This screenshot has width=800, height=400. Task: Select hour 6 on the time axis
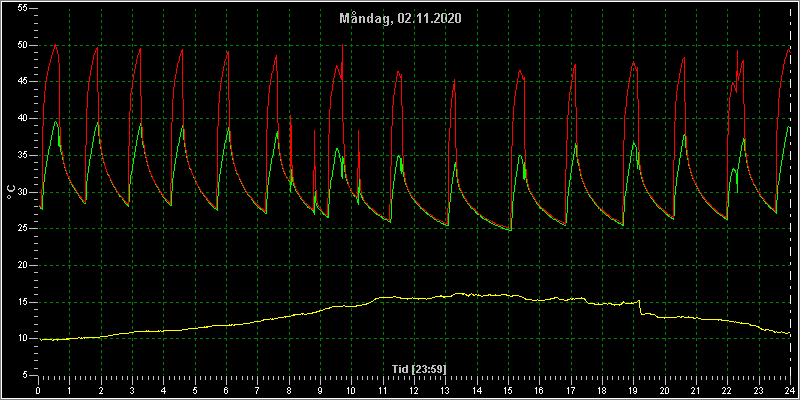pos(226,390)
